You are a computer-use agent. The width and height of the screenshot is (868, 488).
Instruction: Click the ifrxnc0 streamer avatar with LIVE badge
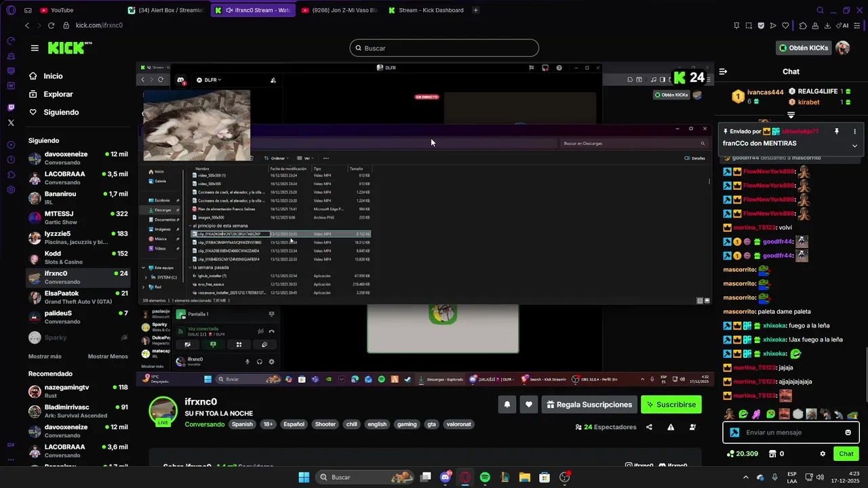[x=163, y=411]
